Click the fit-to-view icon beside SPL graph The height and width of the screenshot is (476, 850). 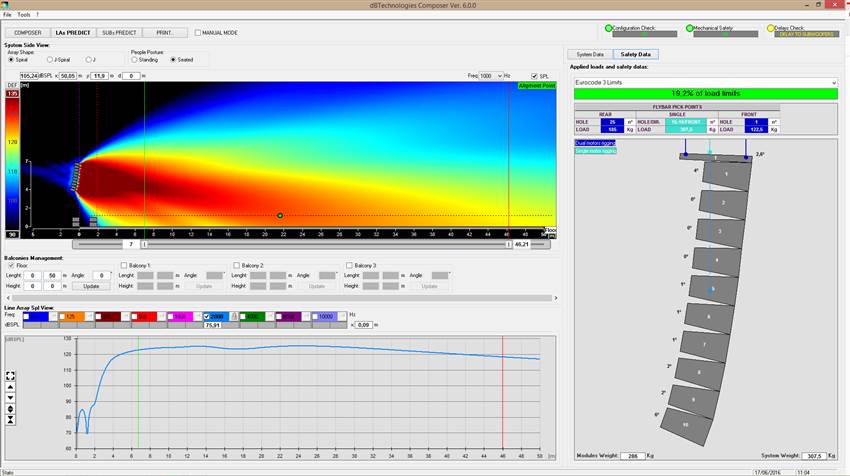point(10,376)
